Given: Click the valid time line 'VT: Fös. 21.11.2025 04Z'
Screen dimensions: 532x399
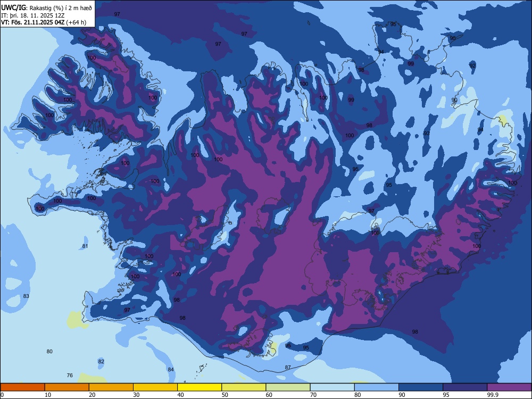Looking at the screenshot, I should 33,22.
